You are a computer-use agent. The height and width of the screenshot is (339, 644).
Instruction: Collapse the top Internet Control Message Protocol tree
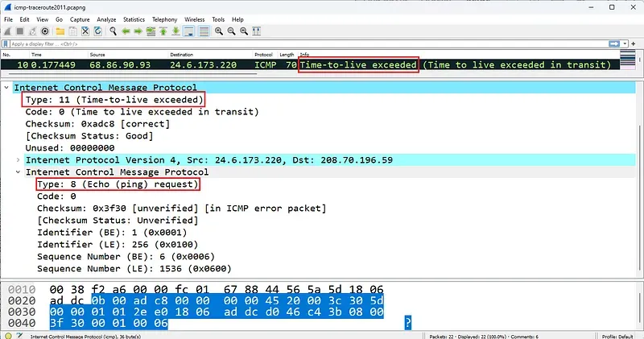pos(6,87)
